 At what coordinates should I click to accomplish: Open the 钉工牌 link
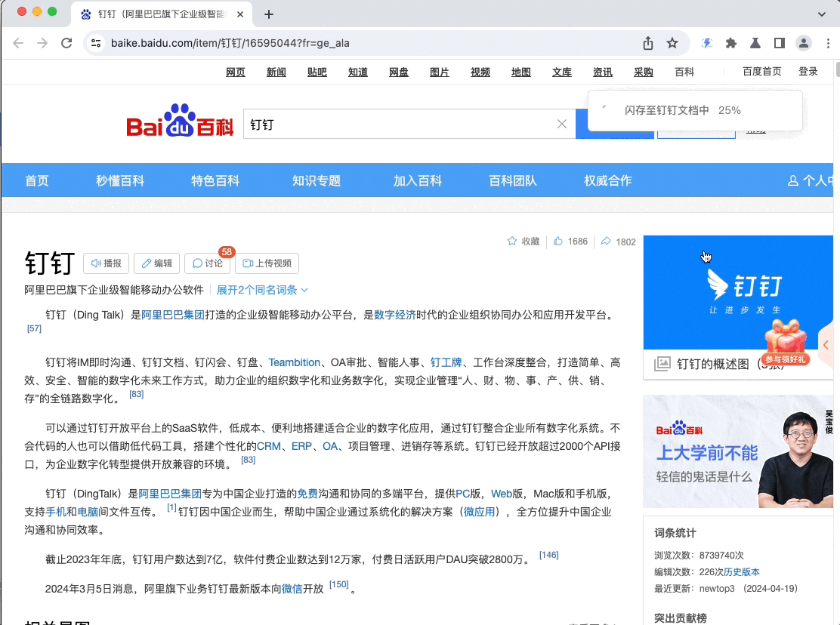446,362
